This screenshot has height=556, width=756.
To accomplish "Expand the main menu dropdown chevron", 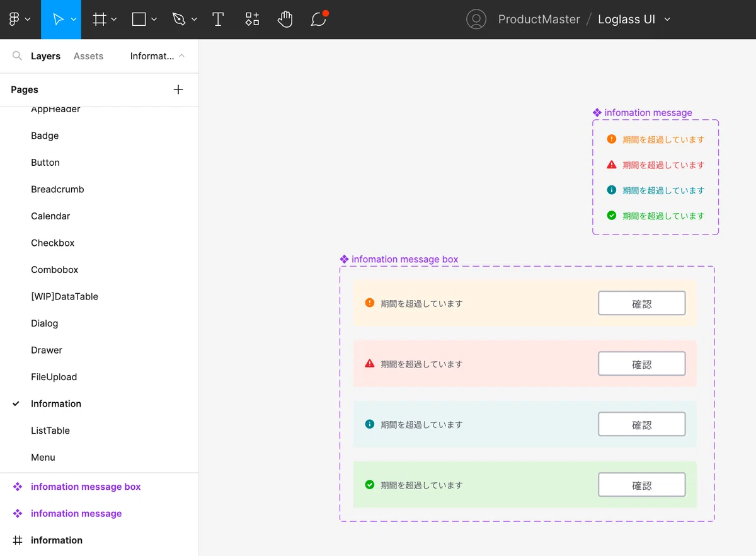I will click(x=28, y=20).
